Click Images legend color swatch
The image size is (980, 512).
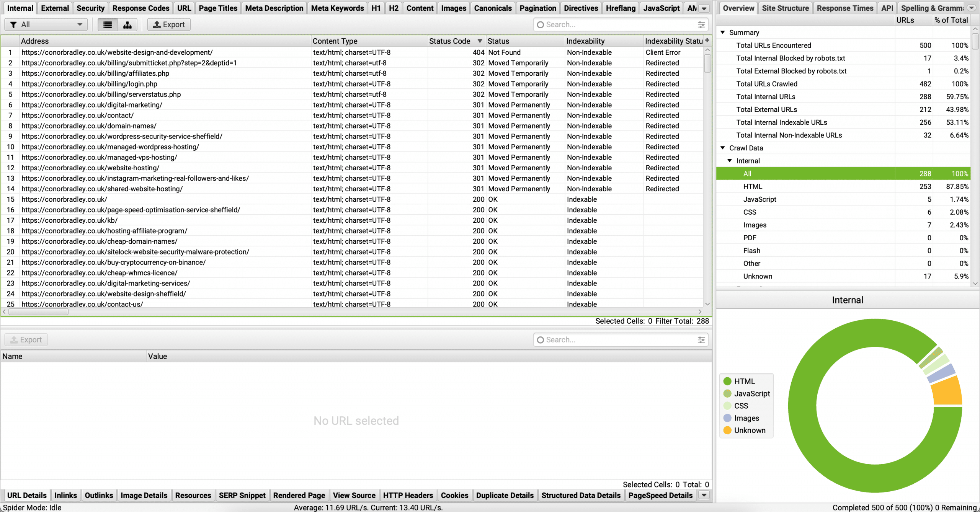(727, 418)
